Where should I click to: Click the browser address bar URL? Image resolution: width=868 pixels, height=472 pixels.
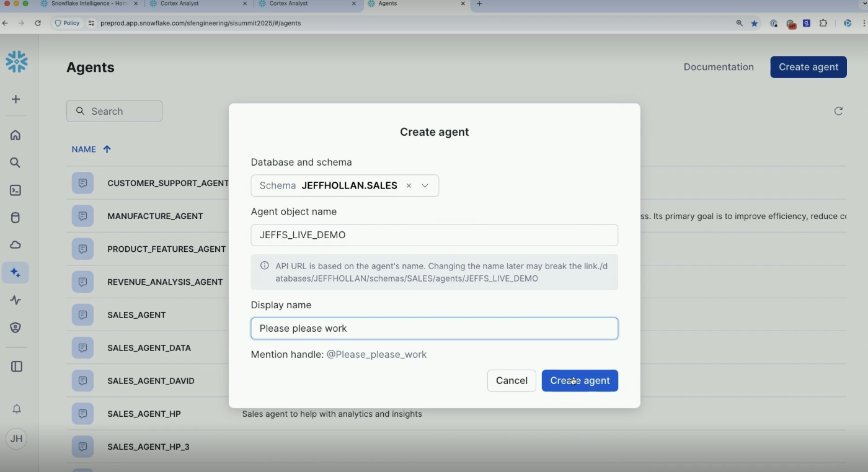pos(201,23)
